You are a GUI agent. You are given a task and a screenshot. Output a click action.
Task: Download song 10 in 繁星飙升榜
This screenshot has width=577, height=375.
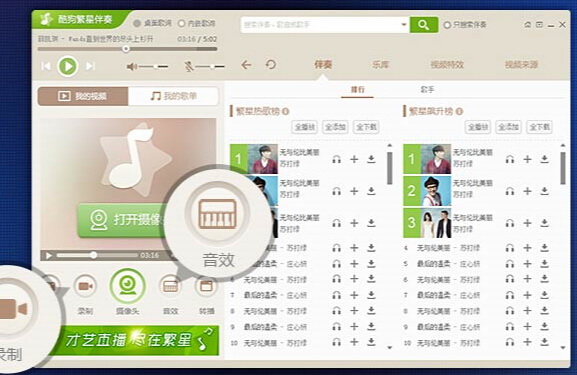545,343
